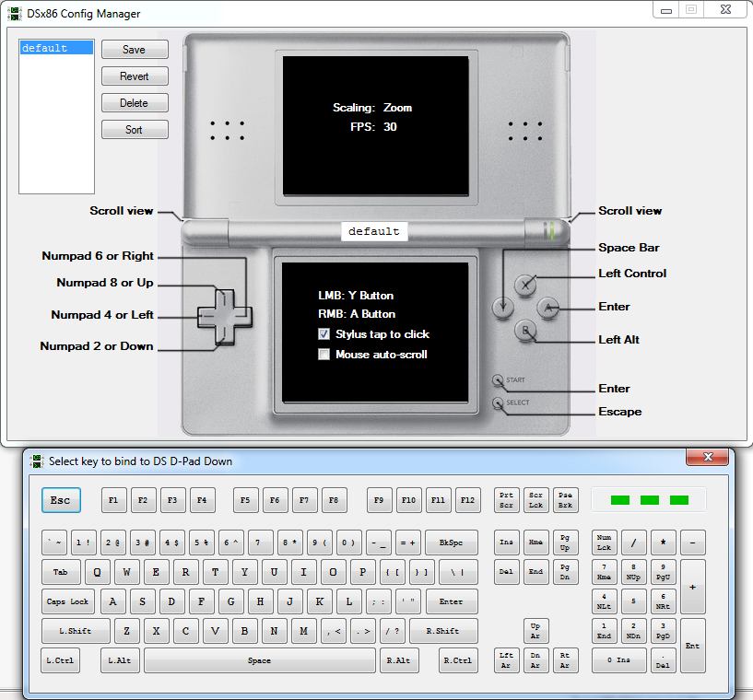Bind the L.Ctrl key

click(x=61, y=660)
